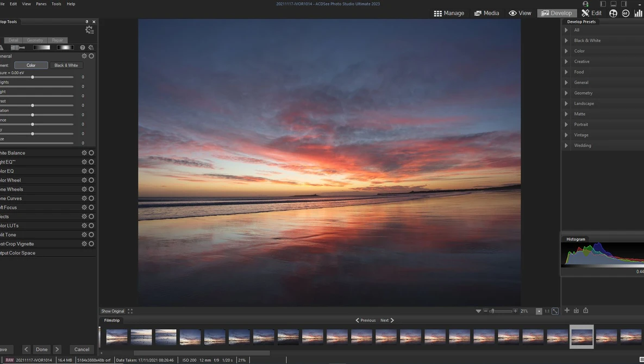Zoom to actual size 1:1

547,311
